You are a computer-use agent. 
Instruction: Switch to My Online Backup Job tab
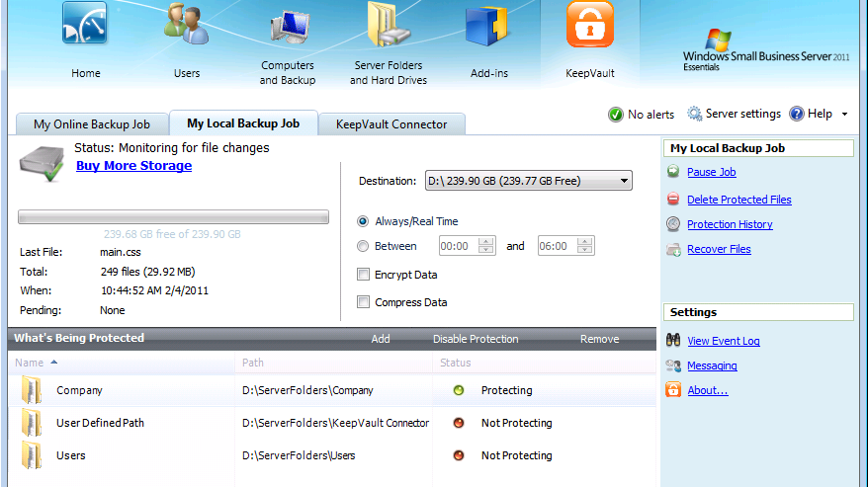click(92, 124)
